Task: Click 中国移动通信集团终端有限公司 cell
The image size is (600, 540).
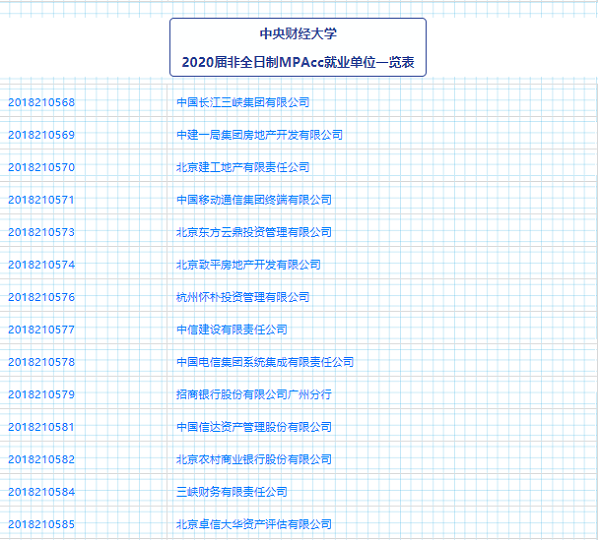Action: (x=254, y=200)
